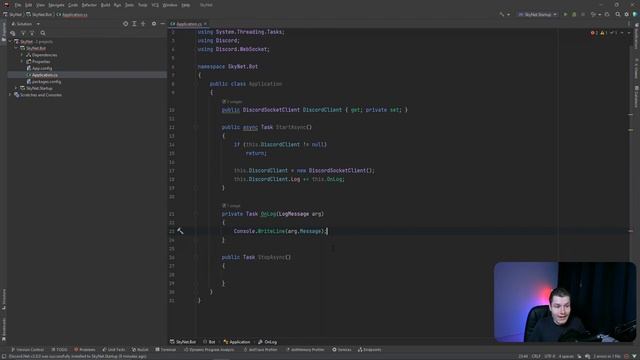Image resolution: width=640 pixels, height=360 pixels.
Task: Expand the Dependencies node
Action: click(22, 55)
